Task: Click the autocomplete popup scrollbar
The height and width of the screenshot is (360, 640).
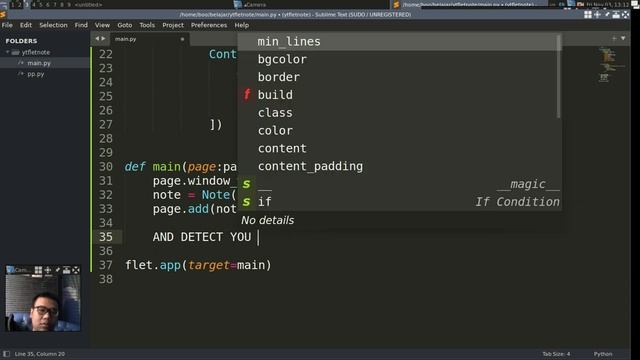Action: point(558,77)
